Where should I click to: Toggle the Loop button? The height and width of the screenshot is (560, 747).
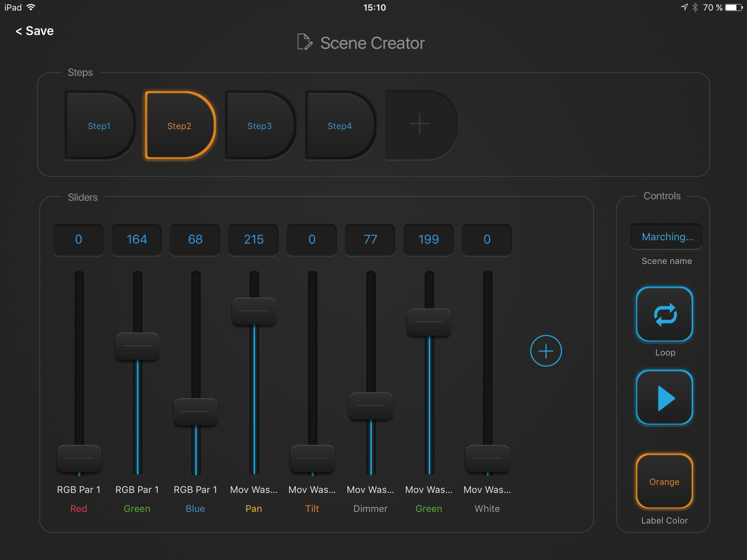(x=664, y=314)
